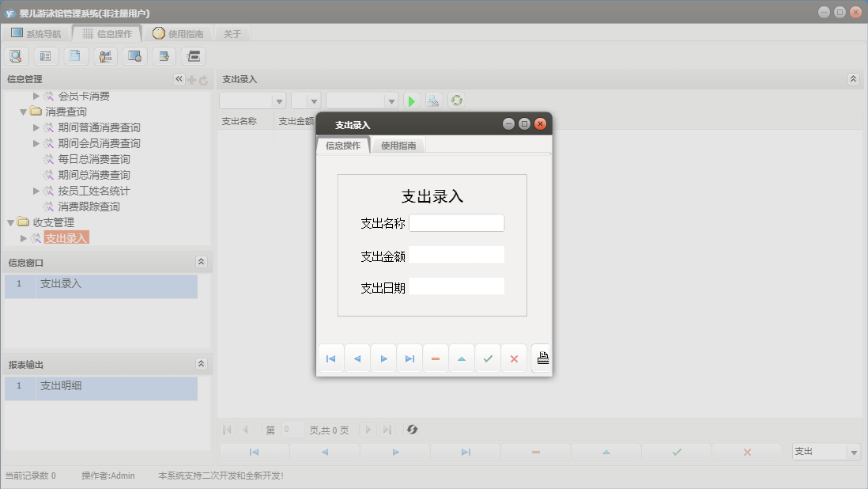Delete current record with the red minus icon
Viewport: 868px width, 489px height.
[x=436, y=358]
